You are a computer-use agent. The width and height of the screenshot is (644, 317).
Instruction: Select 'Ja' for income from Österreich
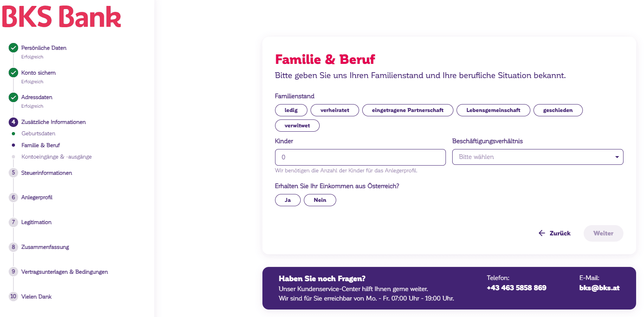pyautogui.click(x=288, y=200)
